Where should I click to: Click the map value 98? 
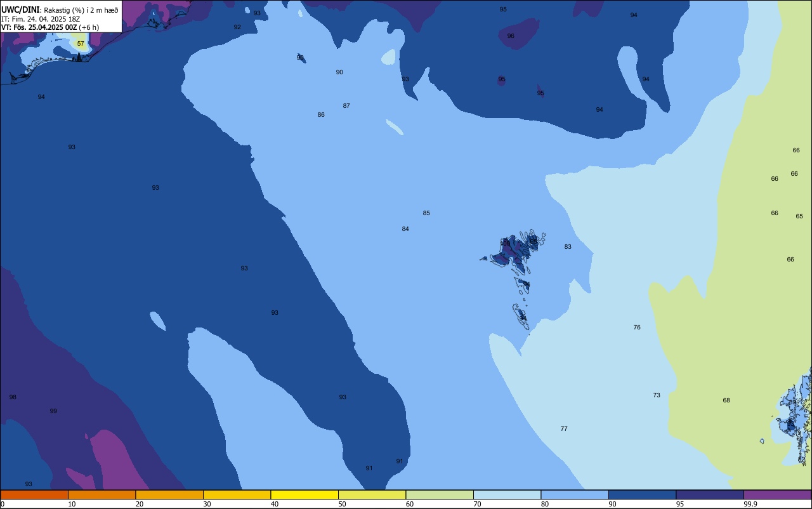13,397
